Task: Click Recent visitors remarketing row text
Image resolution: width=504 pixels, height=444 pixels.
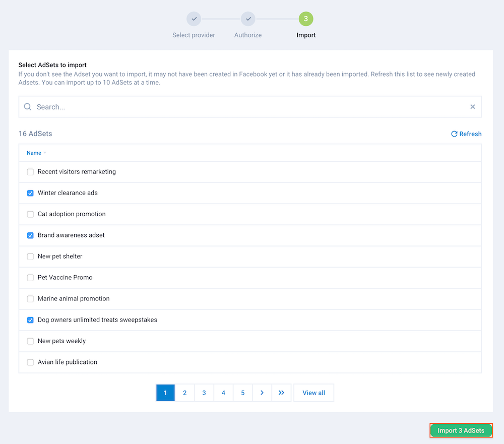Action: [77, 172]
